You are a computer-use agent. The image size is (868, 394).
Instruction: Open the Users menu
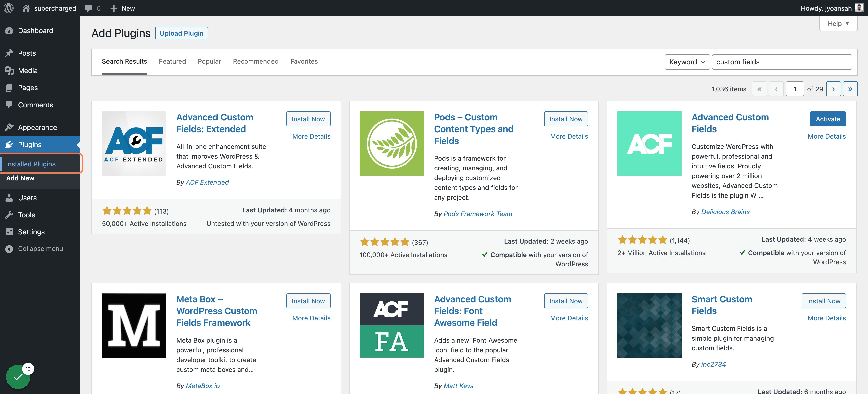(40, 198)
